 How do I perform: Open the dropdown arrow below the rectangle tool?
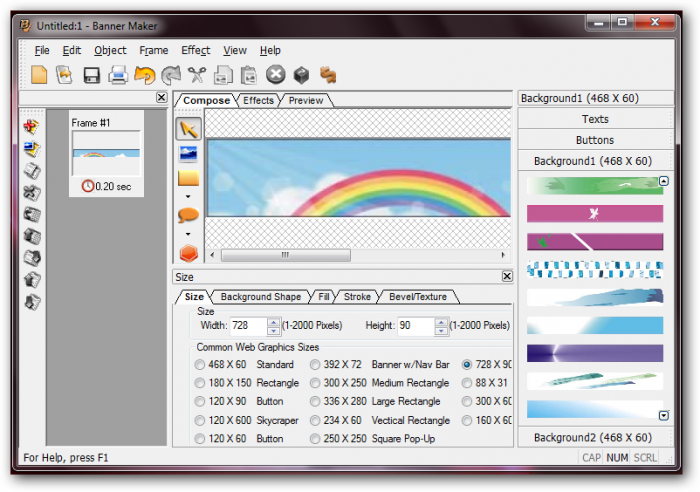[188, 196]
